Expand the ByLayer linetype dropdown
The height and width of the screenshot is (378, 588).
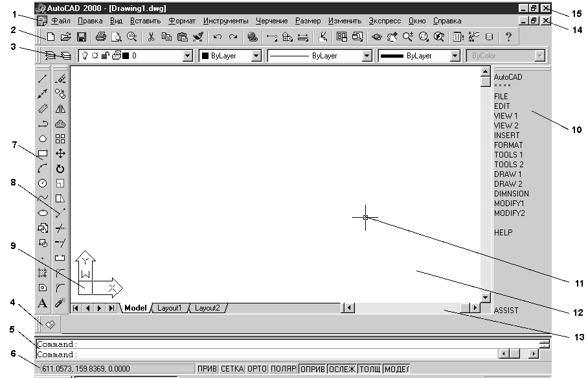(x=367, y=56)
